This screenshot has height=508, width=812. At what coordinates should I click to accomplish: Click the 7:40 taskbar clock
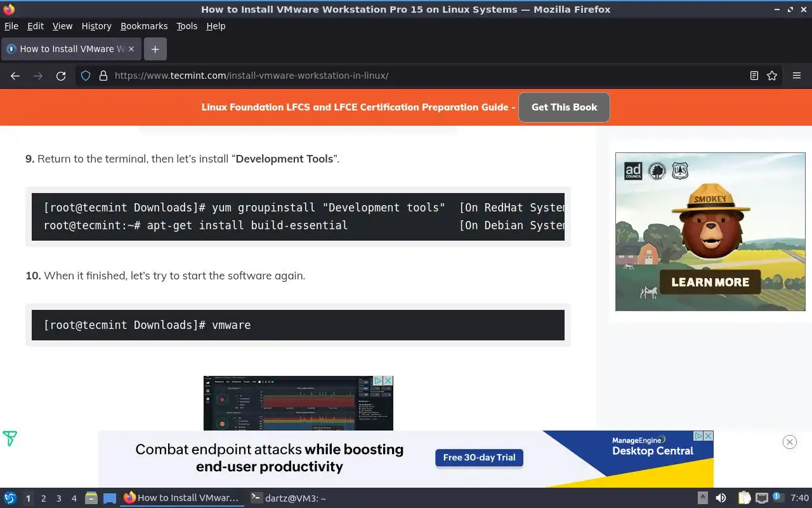click(x=800, y=498)
